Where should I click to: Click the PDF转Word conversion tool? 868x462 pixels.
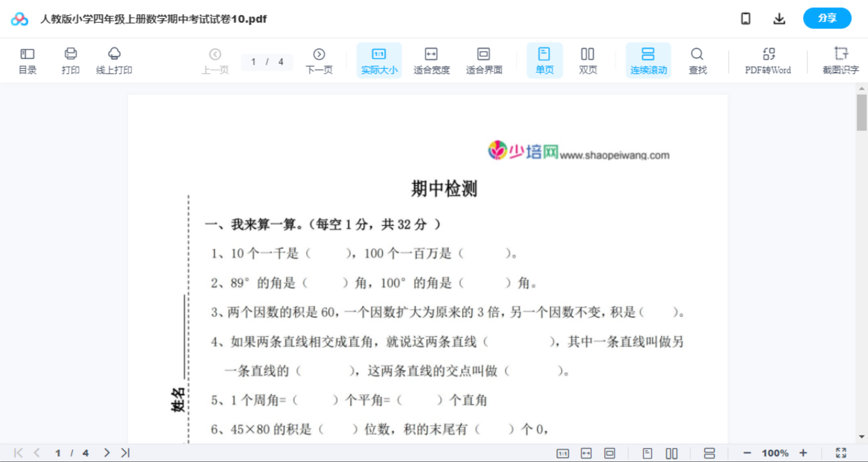768,60
